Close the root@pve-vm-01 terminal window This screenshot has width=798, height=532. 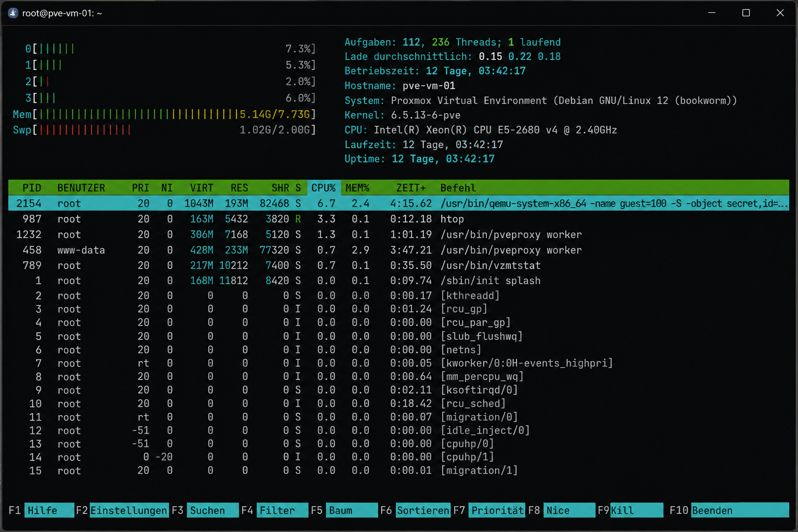point(780,13)
